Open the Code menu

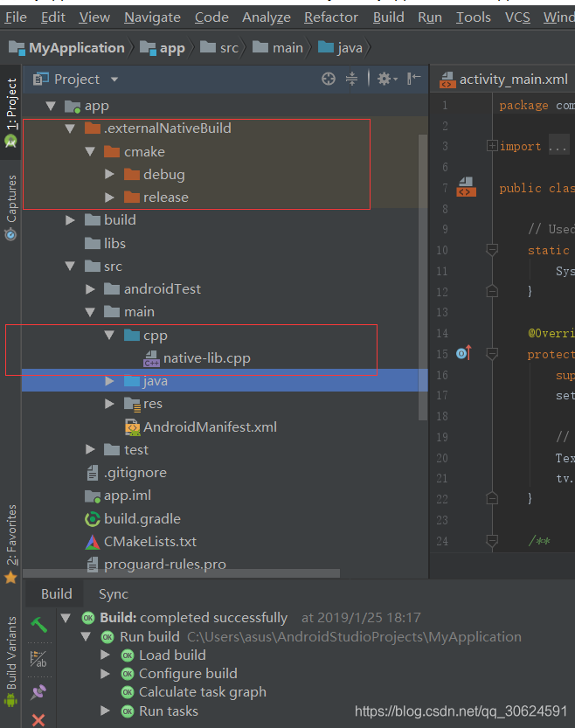pos(211,17)
